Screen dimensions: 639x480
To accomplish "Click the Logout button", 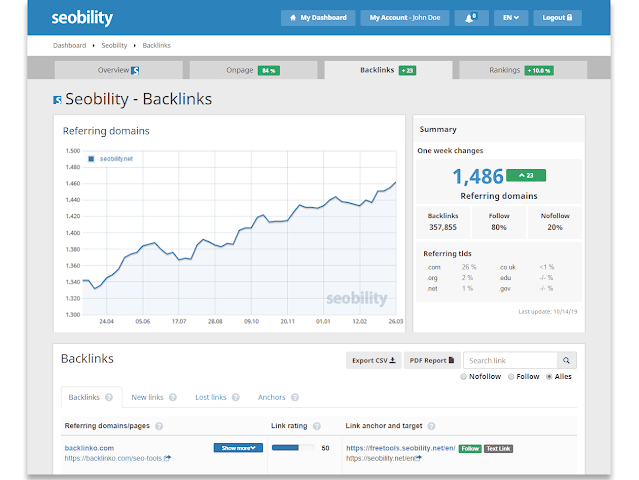I will point(557,18).
